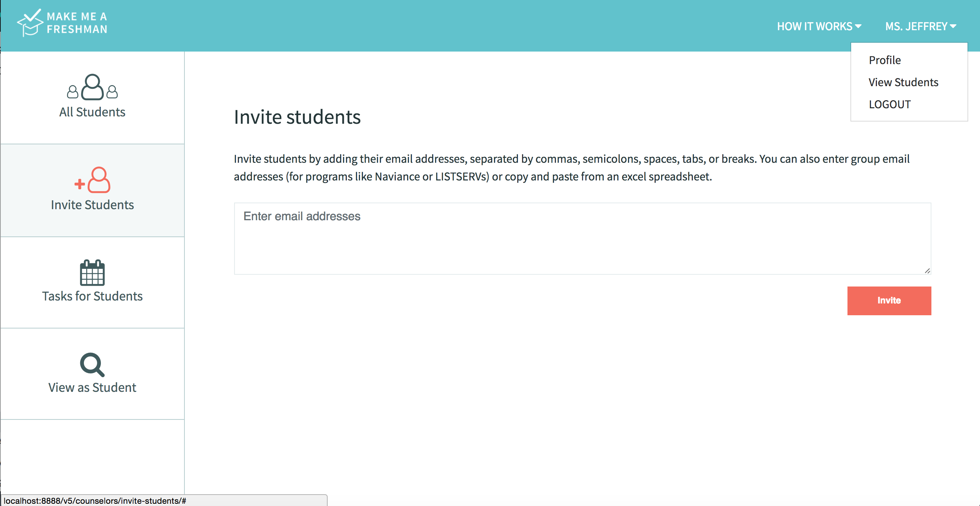Viewport: 980px width, 506px height.
Task: Click the text area resize handle
Action: [927, 271]
